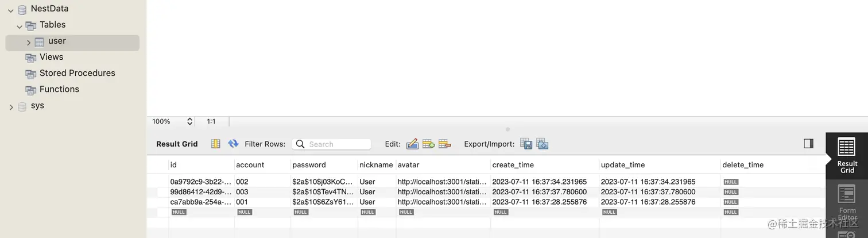Click the search magnifier icon in filter box
The width and height of the screenshot is (868, 238).
pos(300,144)
